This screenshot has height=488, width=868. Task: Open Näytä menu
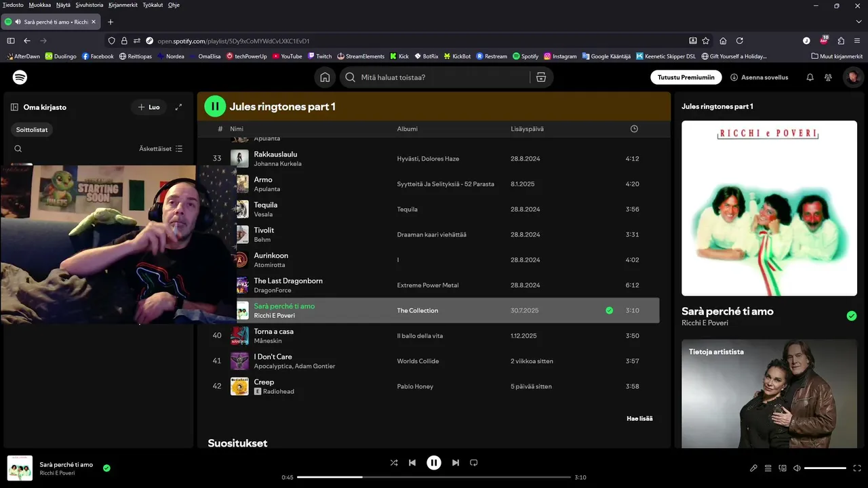coord(63,5)
